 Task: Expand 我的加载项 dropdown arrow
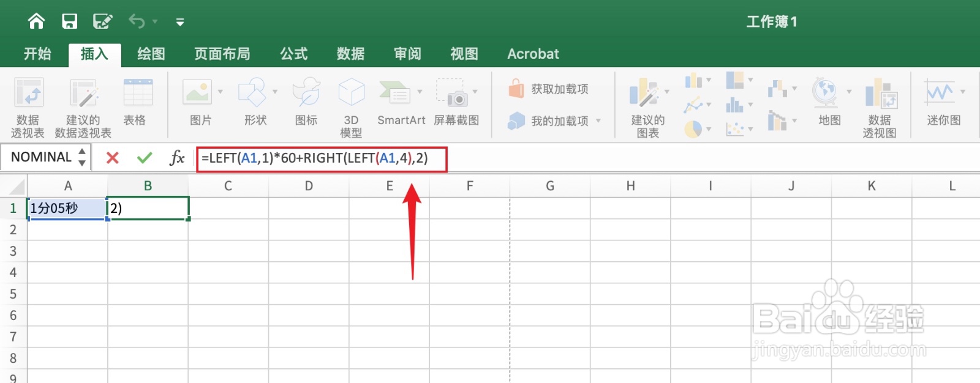point(598,121)
